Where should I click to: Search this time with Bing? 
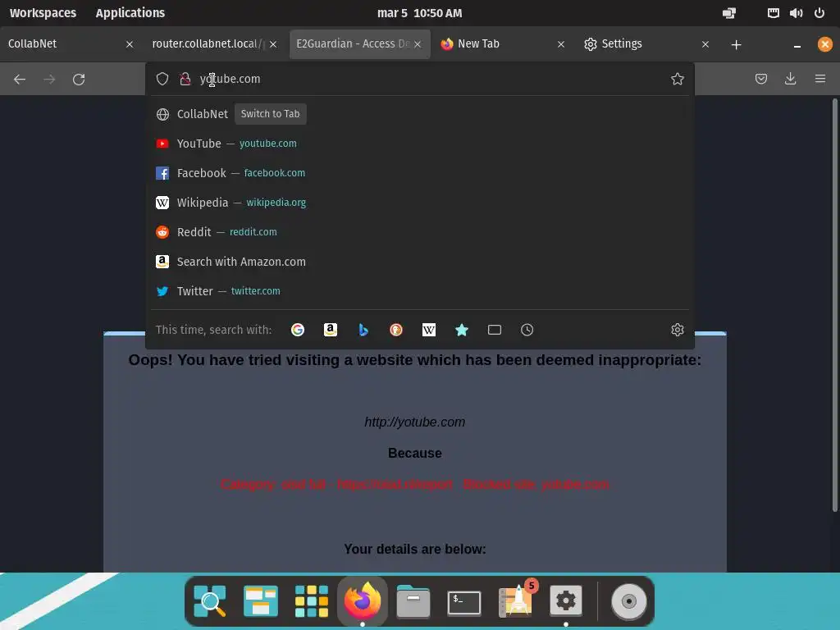pos(363,330)
